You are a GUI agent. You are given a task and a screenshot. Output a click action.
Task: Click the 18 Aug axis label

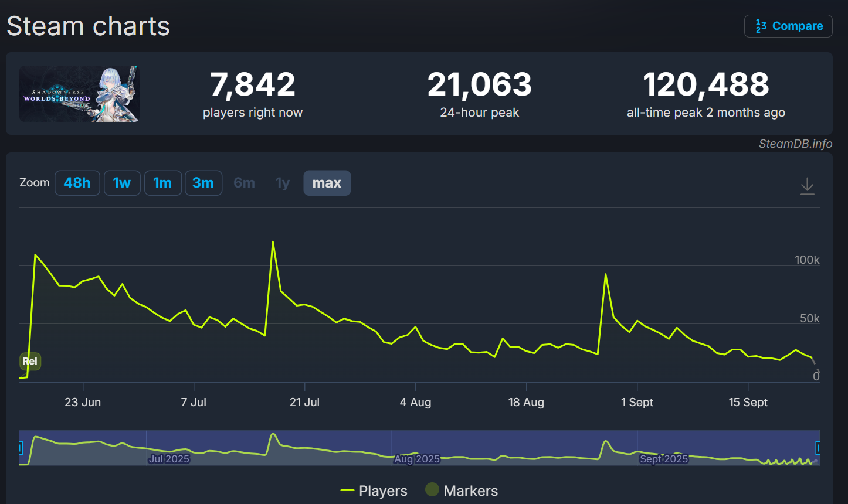[526, 402]
